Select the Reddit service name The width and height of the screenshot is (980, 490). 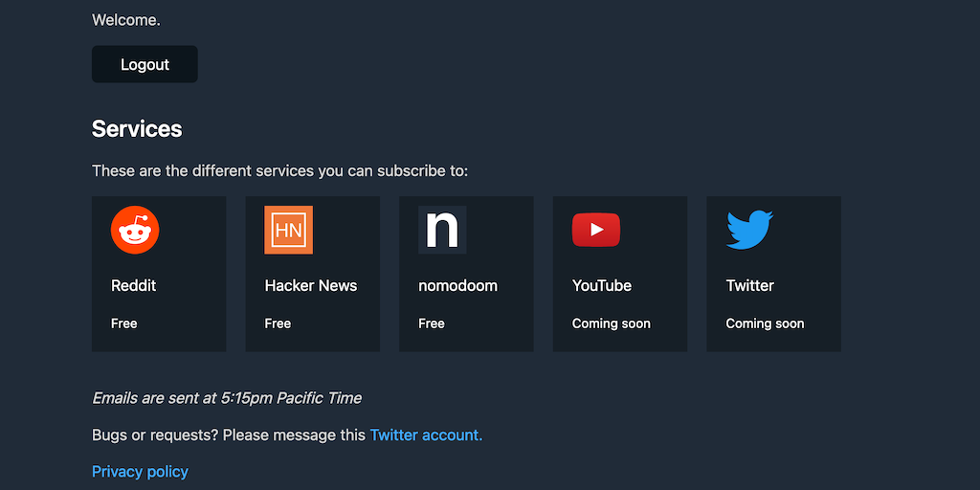click(x=133, y=285)
